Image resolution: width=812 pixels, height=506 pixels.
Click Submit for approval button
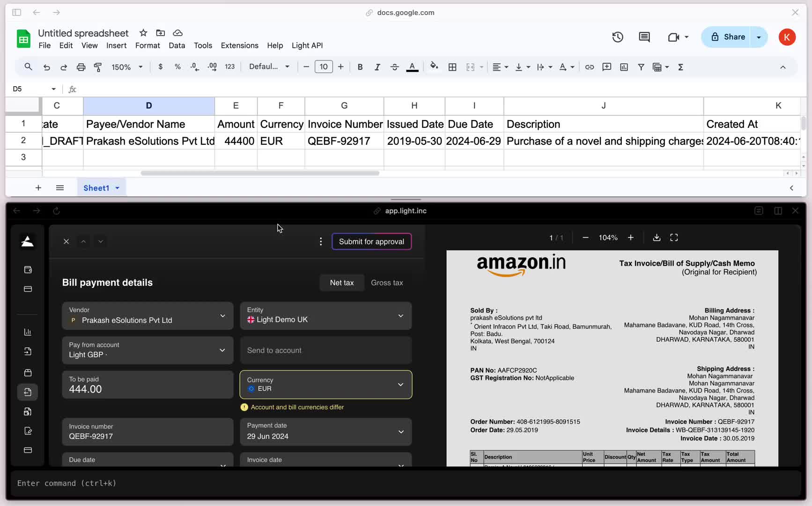pos(371,241)
